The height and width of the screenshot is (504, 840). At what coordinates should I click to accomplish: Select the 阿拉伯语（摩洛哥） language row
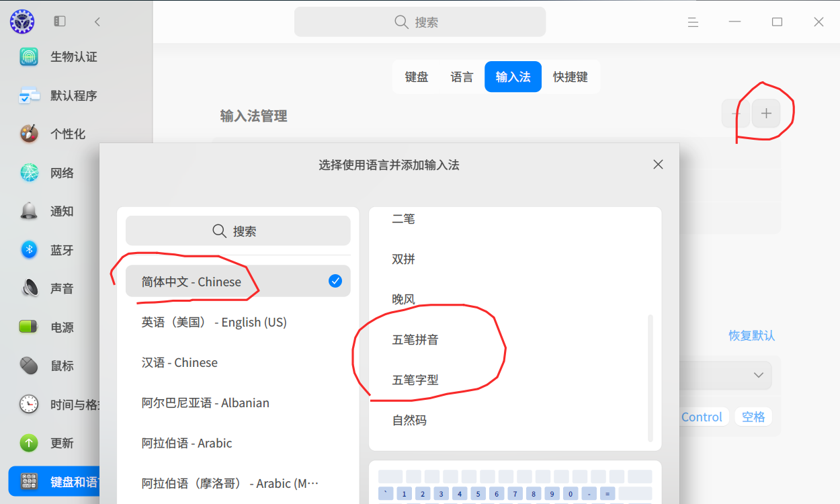click(x=238, y=483)
